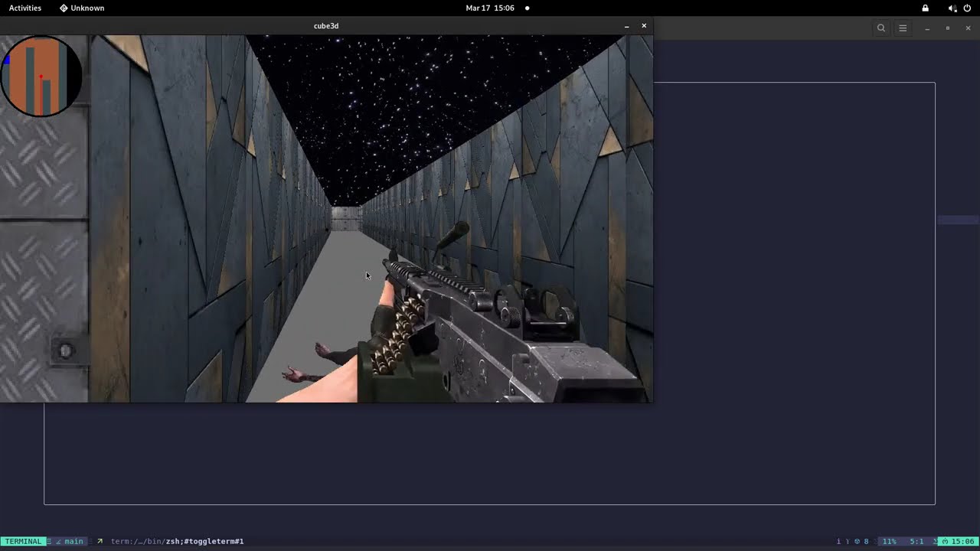Click the circular minimap in cube3d
This screenshot has height=551, width=980.
pyautogui.click(x=41, y=77)
